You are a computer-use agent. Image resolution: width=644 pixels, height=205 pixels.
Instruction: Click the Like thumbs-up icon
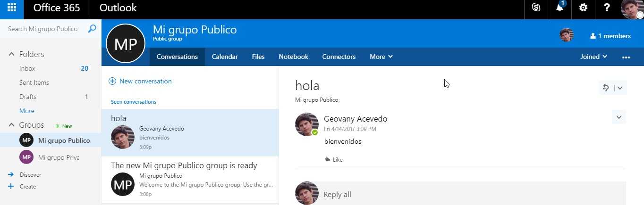[x=328, y=159]
